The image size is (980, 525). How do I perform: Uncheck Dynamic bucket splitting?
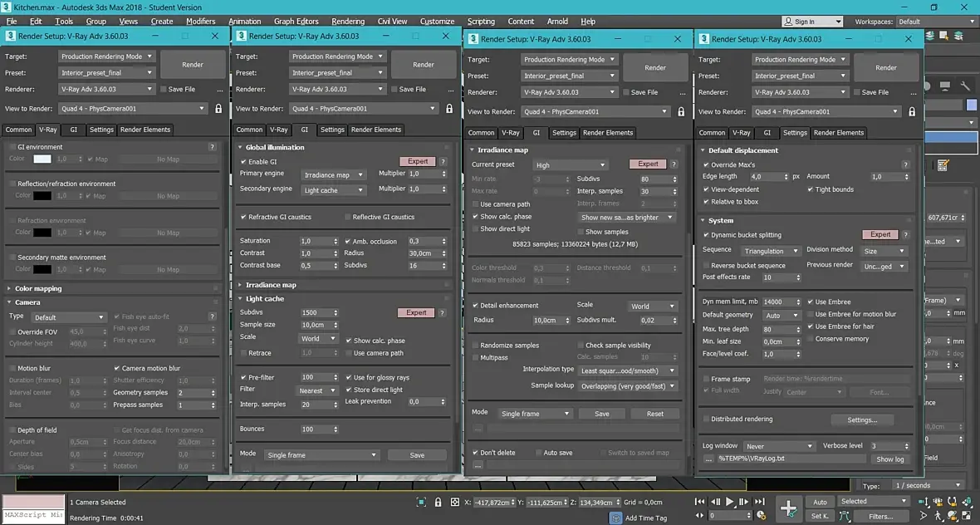(x=707, y=235)
